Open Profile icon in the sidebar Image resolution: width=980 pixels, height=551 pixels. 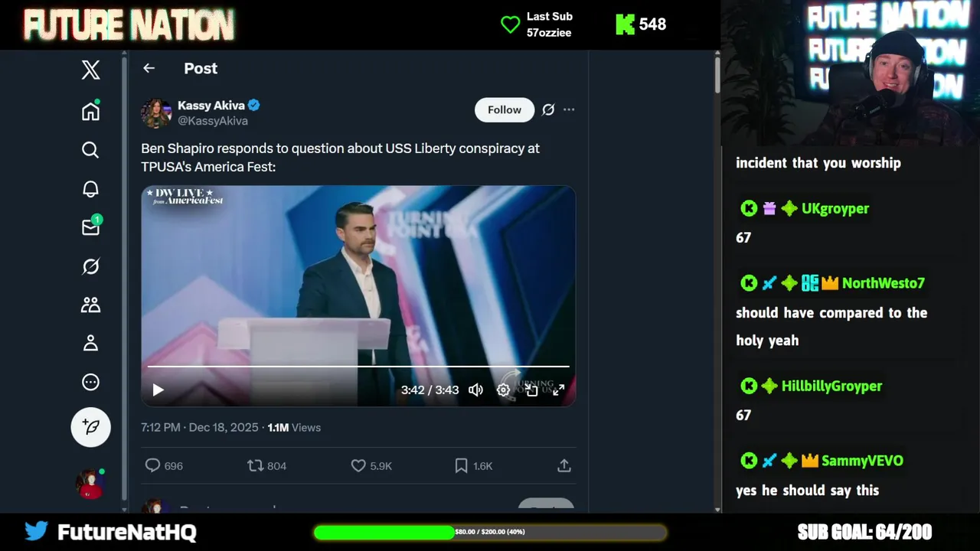point(90,343)
